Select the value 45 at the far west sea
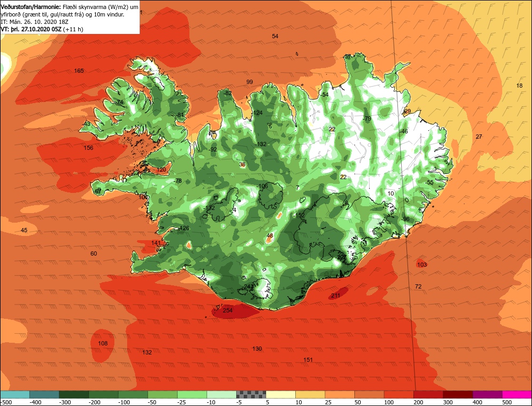 pyautogui.click(x=24, y=231)
